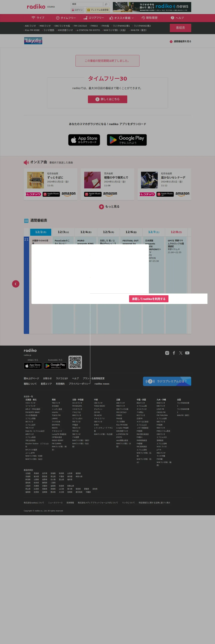Click the Instagram icon in footer
The height and width of the screenshot is (644, 215).
[x=167, y=353]
